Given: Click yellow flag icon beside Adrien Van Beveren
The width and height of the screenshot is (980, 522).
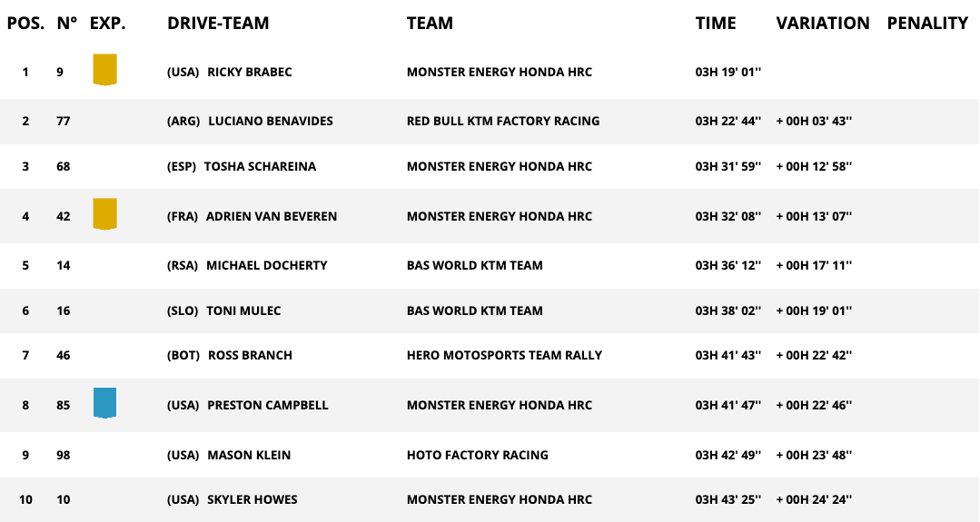Looking at the screenshot, I should [104, 214].
